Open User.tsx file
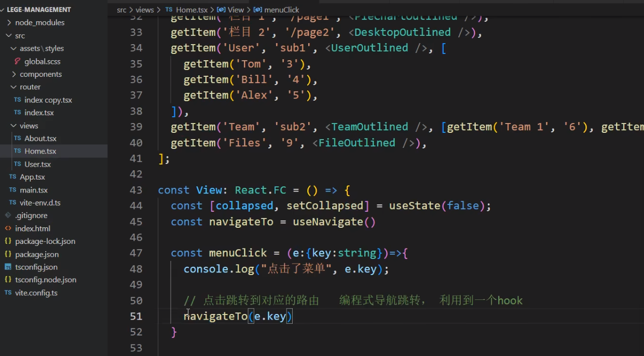This screenshot has width=644, height=356. tap(37, 164)
